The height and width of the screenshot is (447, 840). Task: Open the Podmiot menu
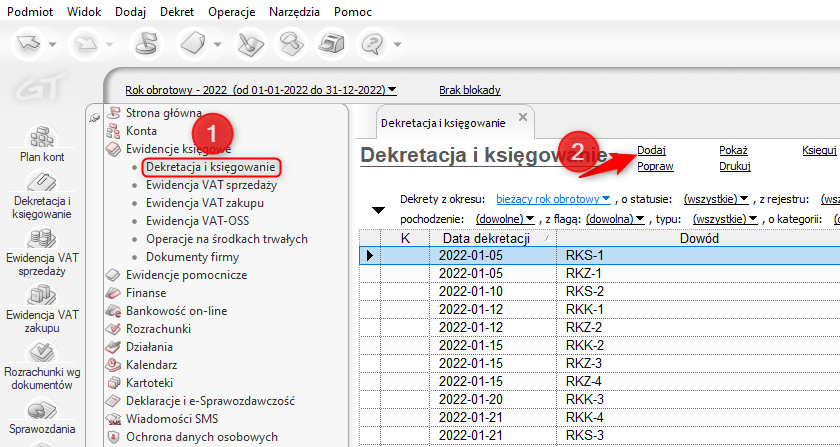coord(31,12)
